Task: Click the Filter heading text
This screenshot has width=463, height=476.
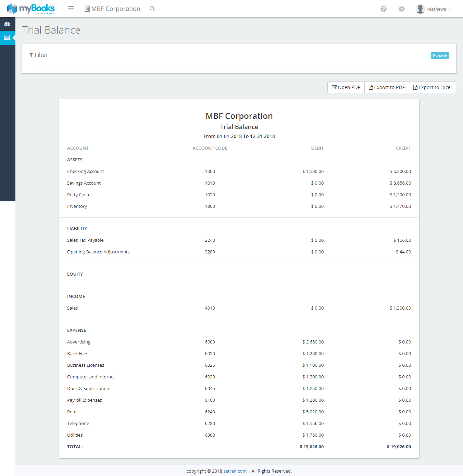Action: [41, 55]
